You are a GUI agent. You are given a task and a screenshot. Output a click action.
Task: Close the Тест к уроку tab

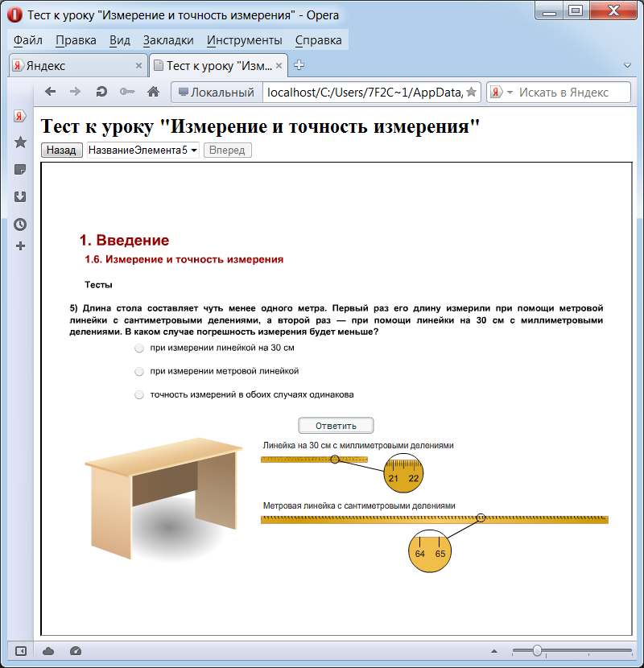279,66
